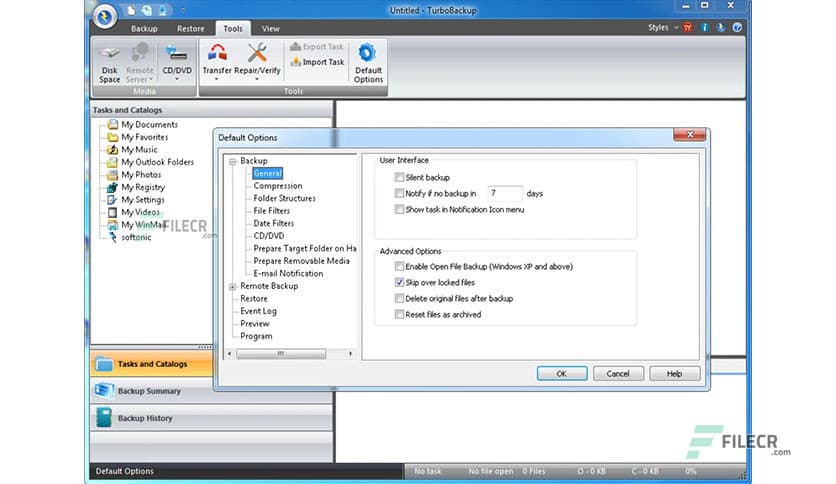Select File Filters in options tree
The image size is (836, 484).
click(271, 211)
